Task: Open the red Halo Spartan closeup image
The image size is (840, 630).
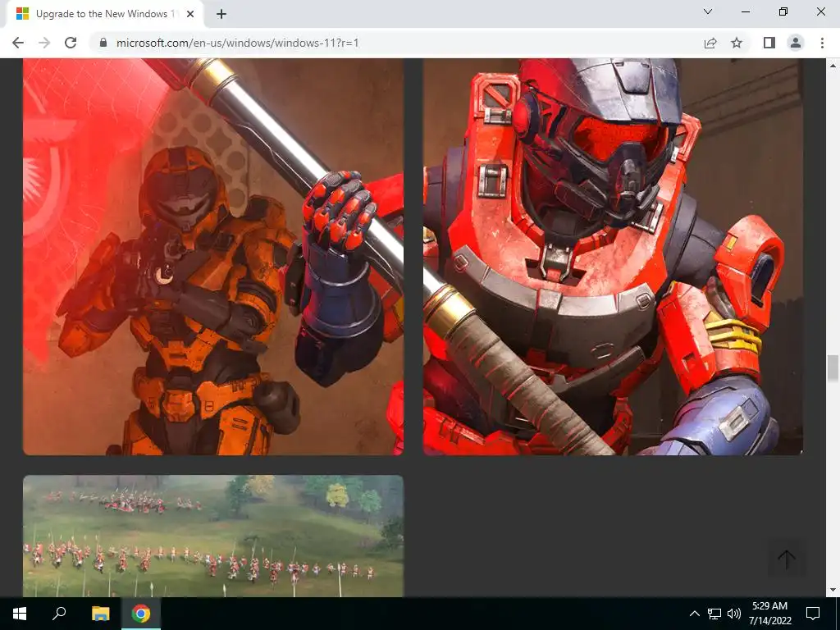Action: click(613, 257)
